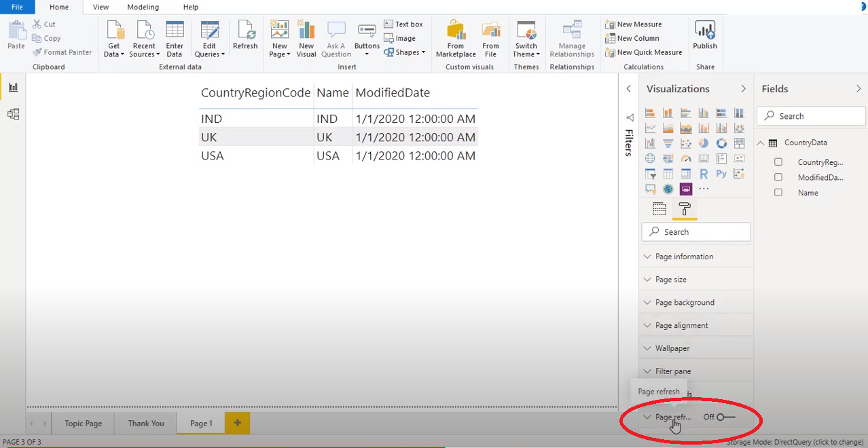Click the New Visual ribbon icon
The image size is (868, 448).
(x=306, y=39)
